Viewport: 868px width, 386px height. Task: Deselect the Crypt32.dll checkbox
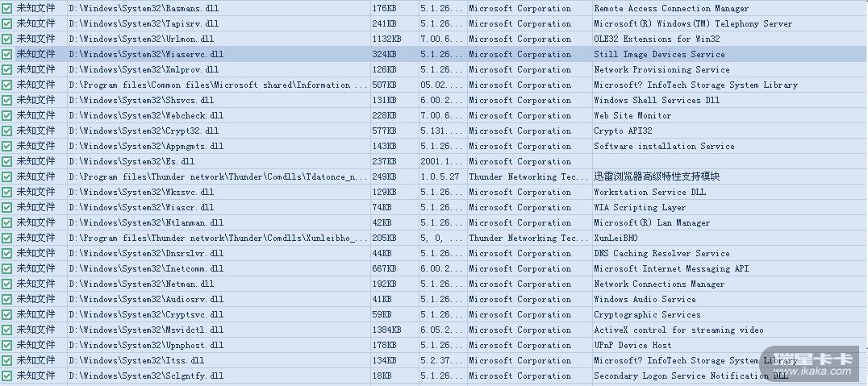click(6, 131)
